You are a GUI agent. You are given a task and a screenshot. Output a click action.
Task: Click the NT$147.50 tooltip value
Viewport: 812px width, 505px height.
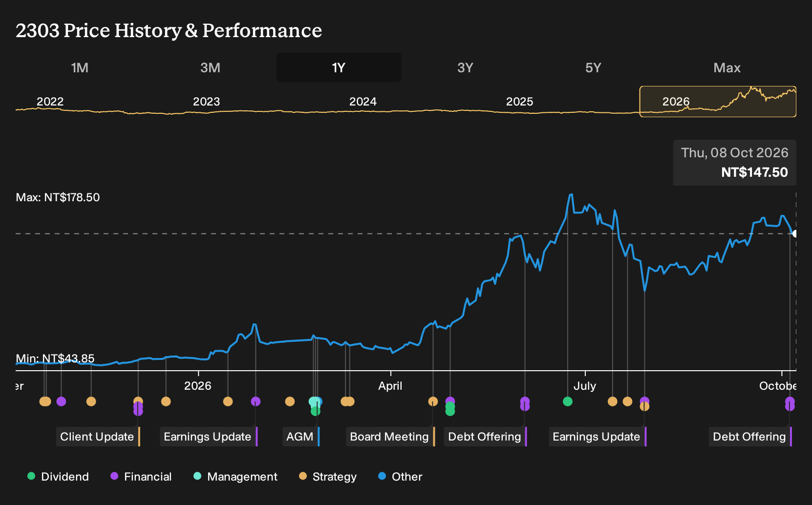pos(754,172)
